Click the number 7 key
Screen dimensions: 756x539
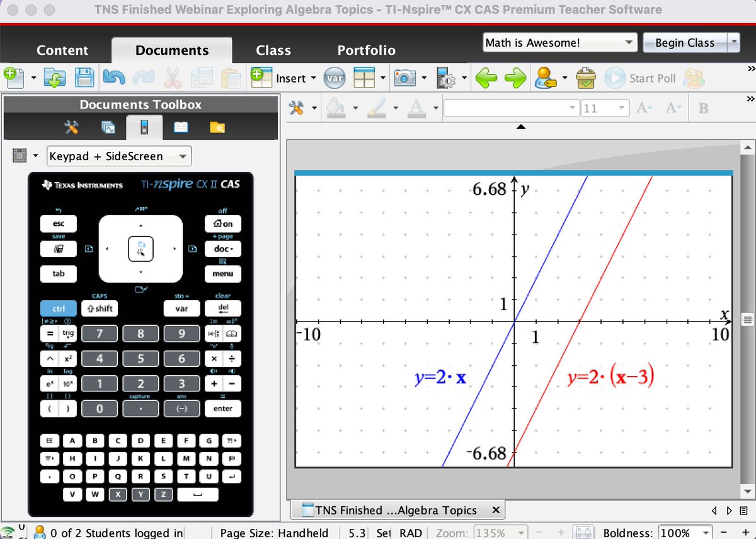(99, 333)
